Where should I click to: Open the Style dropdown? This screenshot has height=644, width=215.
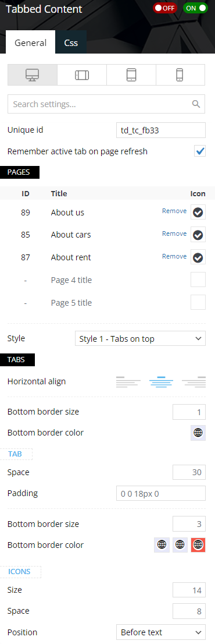point(140,339)
